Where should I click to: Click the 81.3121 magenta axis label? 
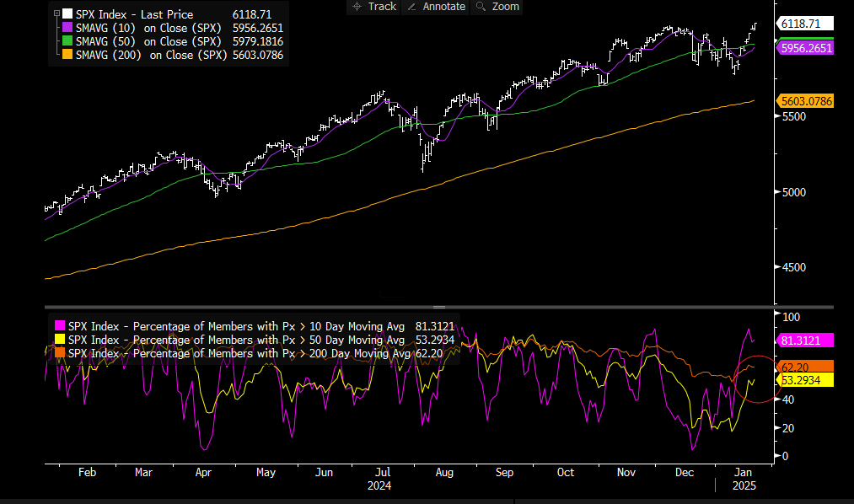point(805,340)
